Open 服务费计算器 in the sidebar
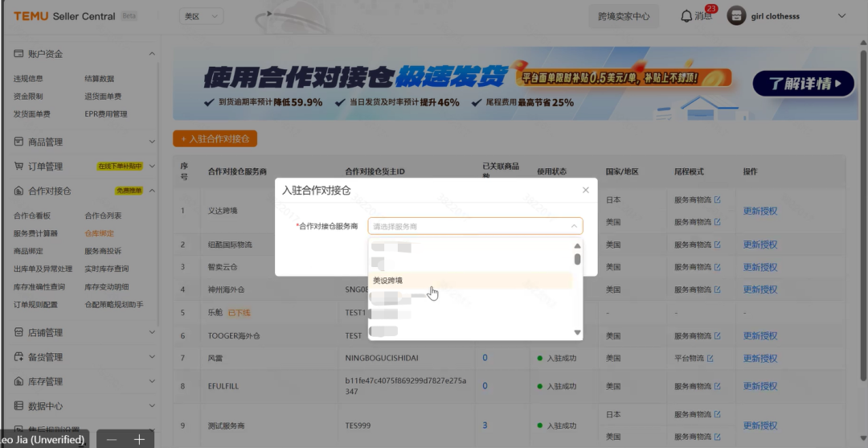 (x=35, y=234)
